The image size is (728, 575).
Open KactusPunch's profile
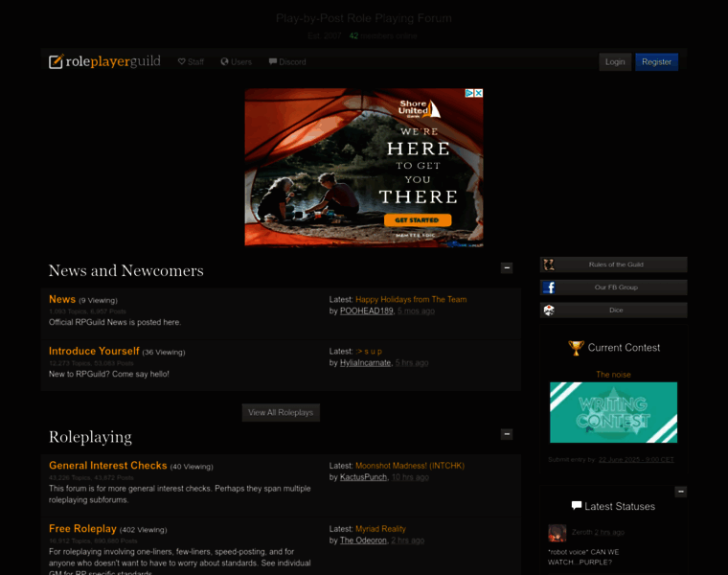pos(363,477)
